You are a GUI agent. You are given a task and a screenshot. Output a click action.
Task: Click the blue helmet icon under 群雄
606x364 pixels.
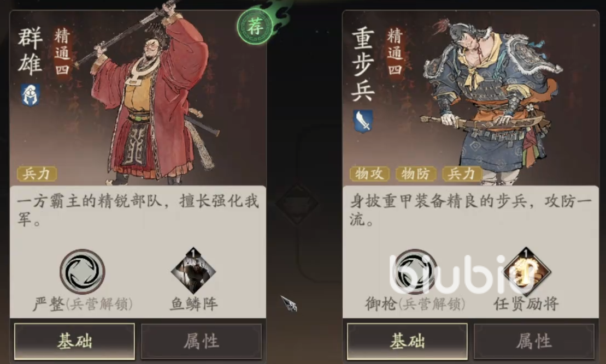31,95
